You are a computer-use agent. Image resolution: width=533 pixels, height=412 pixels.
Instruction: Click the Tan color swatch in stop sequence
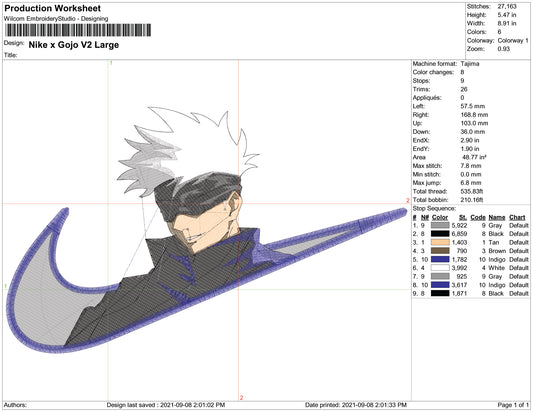pyautogui.click(x=440, y=242)
